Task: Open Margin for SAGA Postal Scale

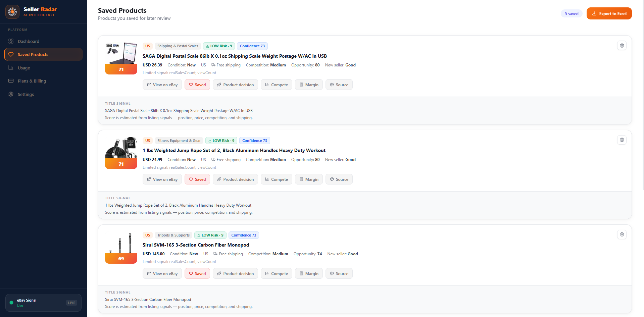Action: tap(309, 85)
